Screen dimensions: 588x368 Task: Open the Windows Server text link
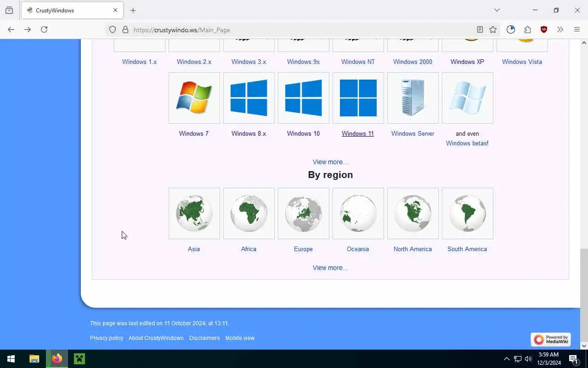(413, 133)
